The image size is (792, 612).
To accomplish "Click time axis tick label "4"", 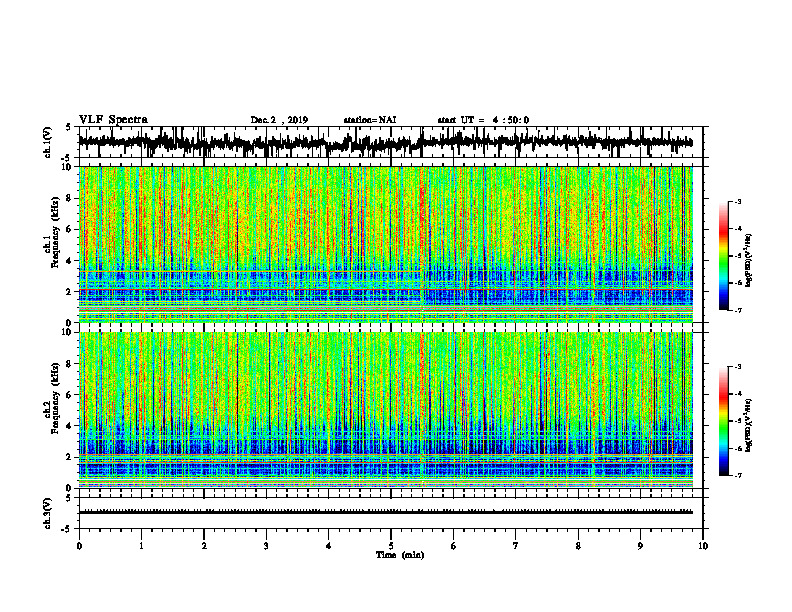I will [x=329, y=546].
